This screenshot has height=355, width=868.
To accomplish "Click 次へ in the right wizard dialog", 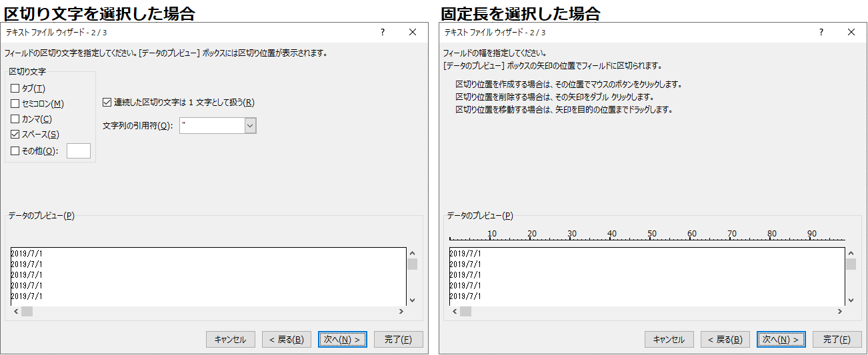I will (x=781, y=340).
